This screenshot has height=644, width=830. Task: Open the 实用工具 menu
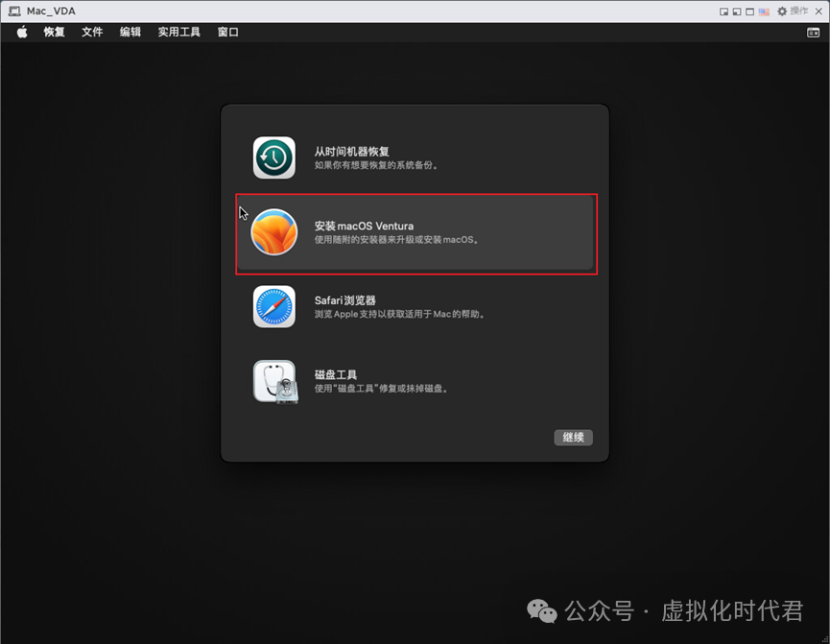(178, 33)
